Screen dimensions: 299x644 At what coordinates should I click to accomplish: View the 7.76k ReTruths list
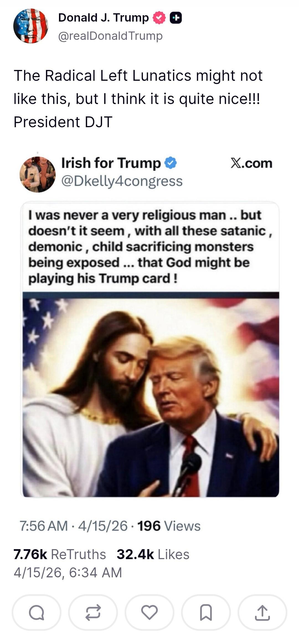(60, 554)
